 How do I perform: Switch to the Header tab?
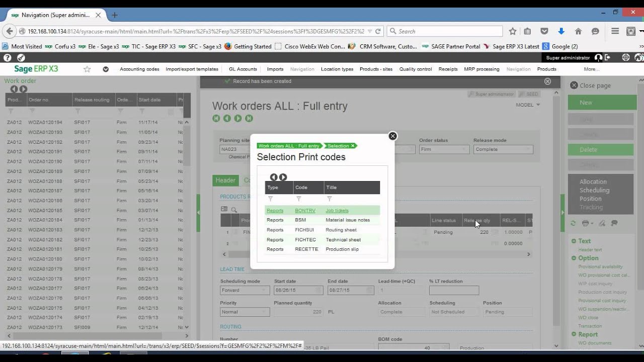pyautogui.click(x=225, y=180)
